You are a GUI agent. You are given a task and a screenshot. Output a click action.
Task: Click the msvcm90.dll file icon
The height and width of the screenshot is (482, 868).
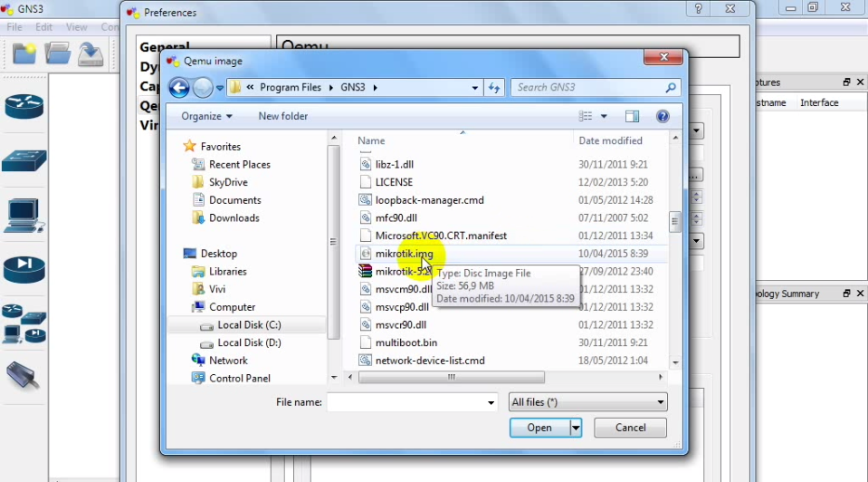click(x=365, y=289)
